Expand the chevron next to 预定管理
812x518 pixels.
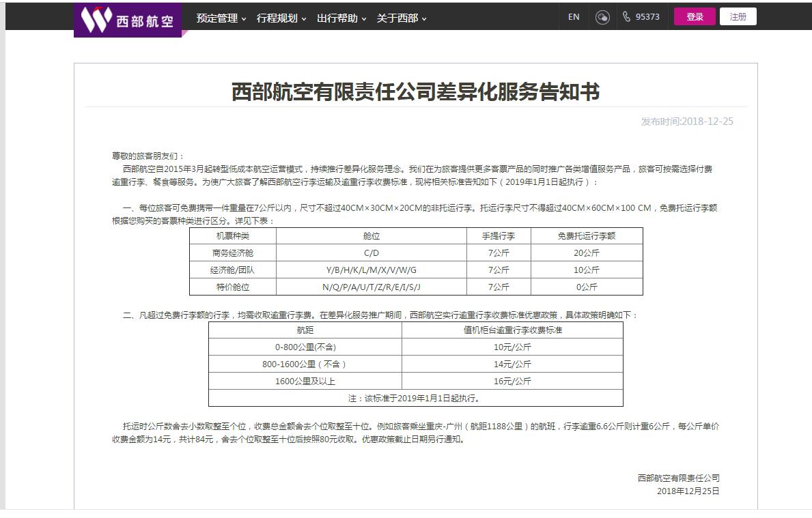[x=244, y=19]
